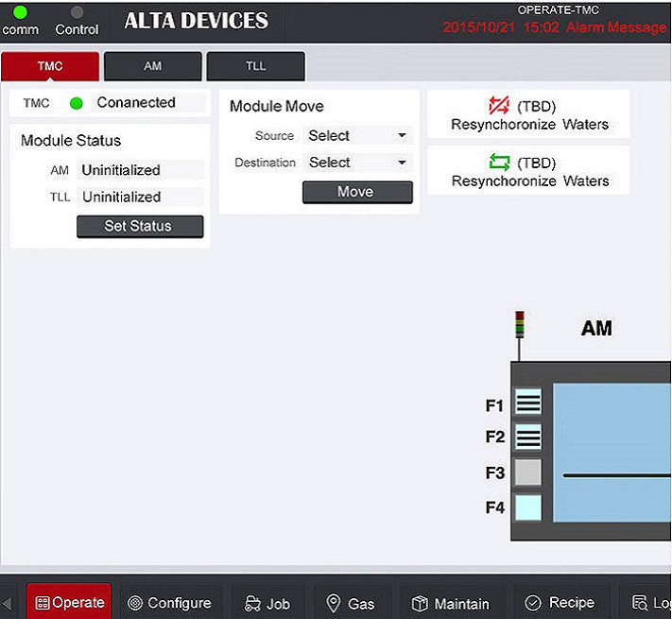Click the green comm status indicator

[20, 12]
